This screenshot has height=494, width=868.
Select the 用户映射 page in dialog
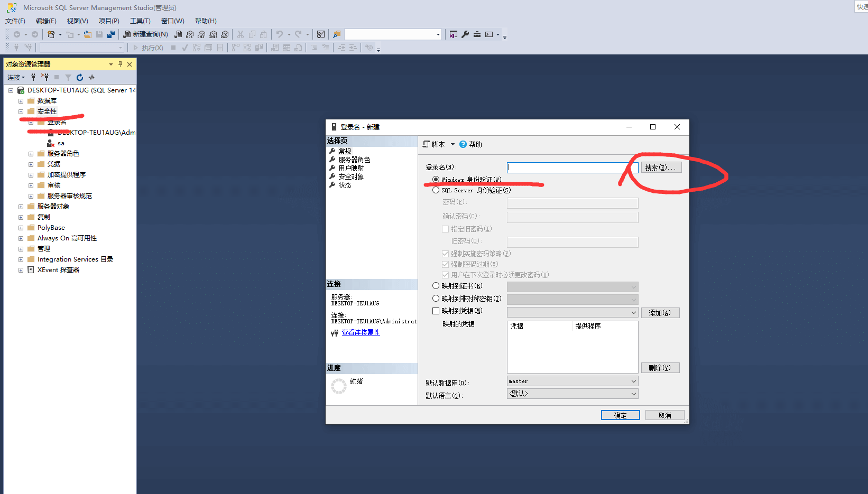351,168
